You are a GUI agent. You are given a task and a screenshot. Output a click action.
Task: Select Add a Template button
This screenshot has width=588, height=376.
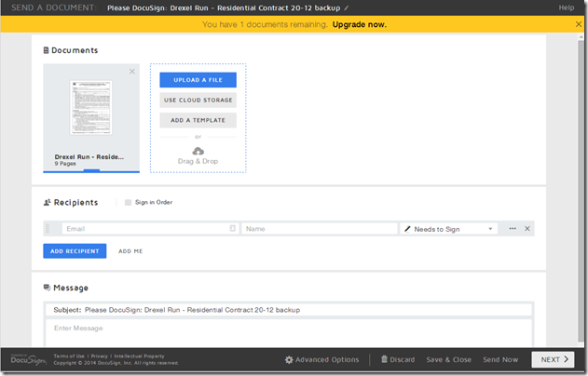pyautogui.click(x=198, y=120)
